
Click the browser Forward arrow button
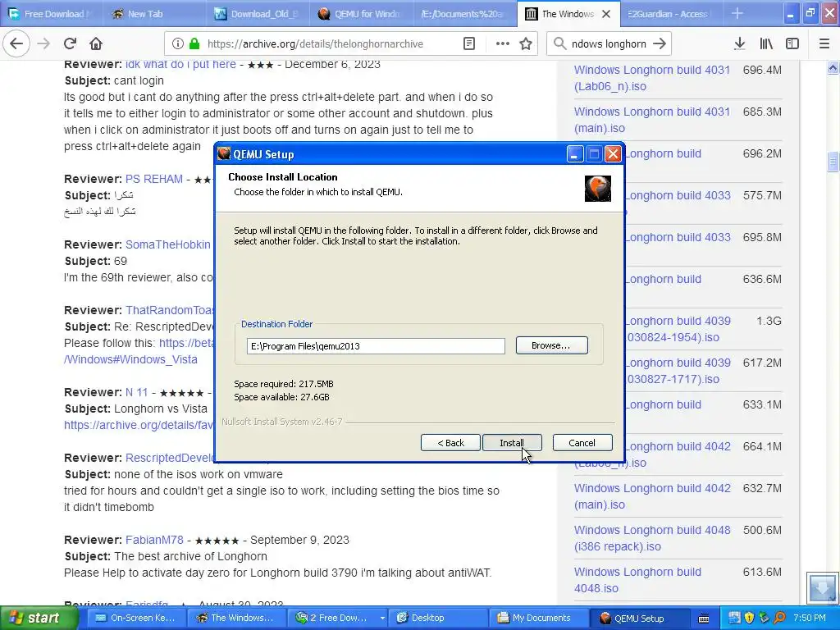(43, 43)
